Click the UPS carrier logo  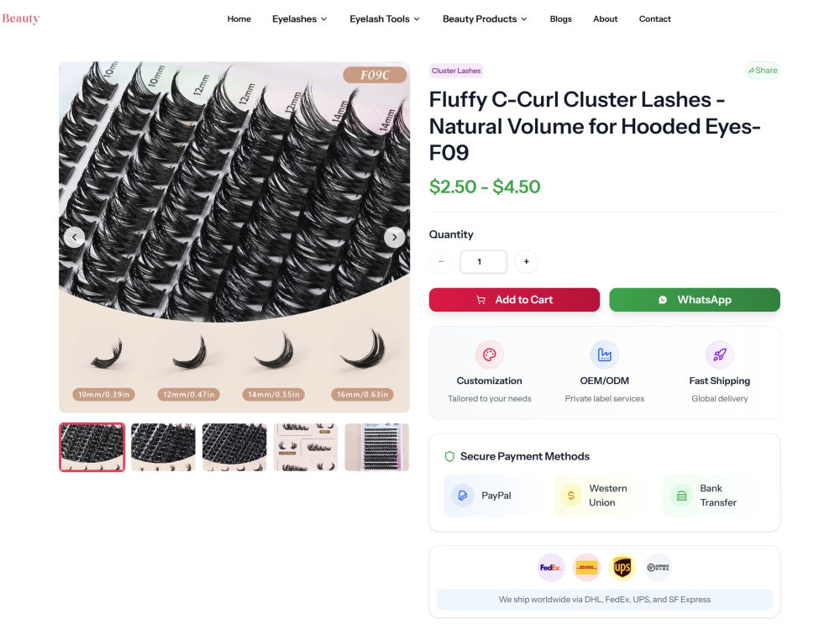coord(622,567)
